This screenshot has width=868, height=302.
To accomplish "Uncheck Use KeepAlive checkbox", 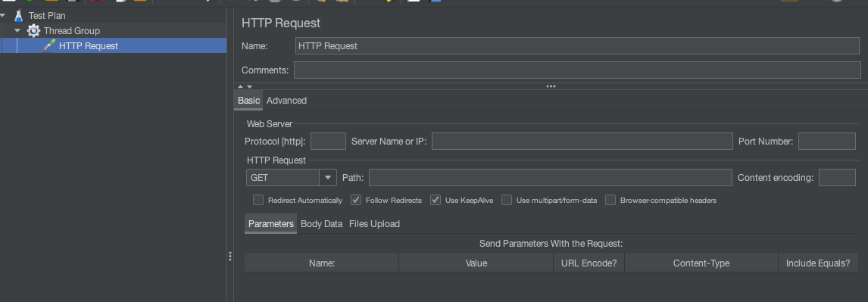I will point(436,201).
